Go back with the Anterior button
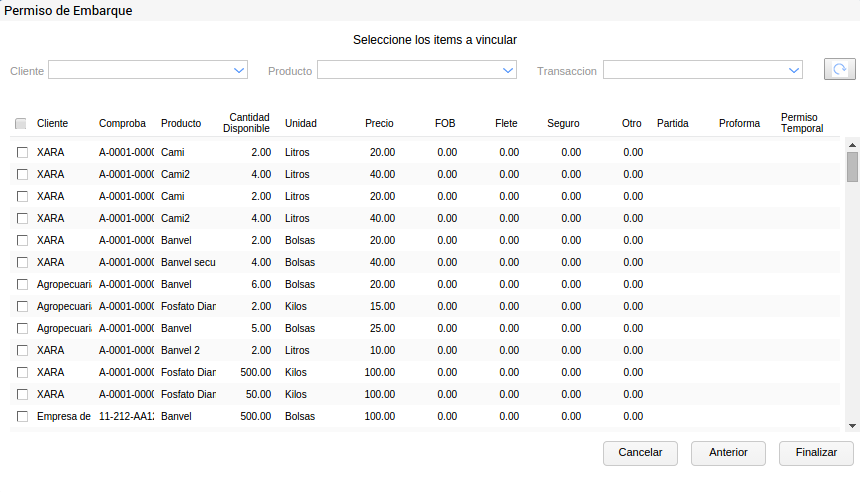This screenshot has height=492, width=860. pyautogui.click(x=728, y=452)
